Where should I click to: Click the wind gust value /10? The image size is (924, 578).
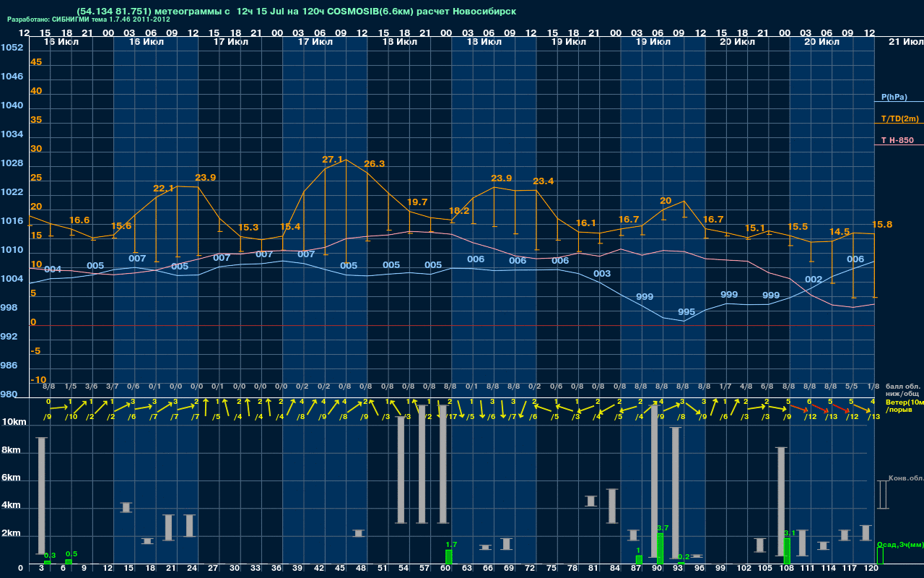(71, 417)
